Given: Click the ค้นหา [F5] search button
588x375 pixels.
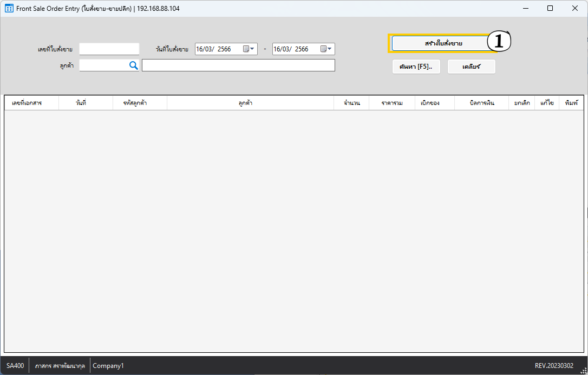Looking at the screenshot, I should coord(416,67).
